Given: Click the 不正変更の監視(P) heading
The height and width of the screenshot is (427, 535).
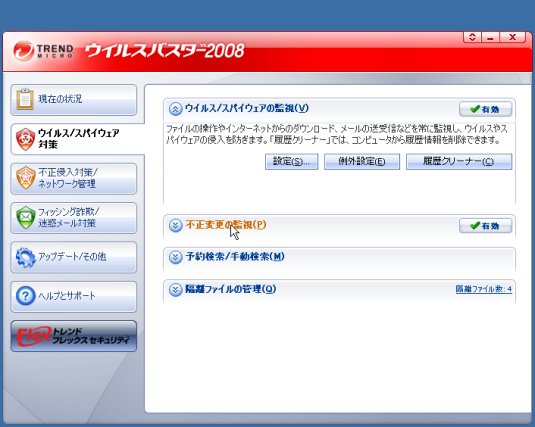Looking at the screenshot, I should [226, 225].
